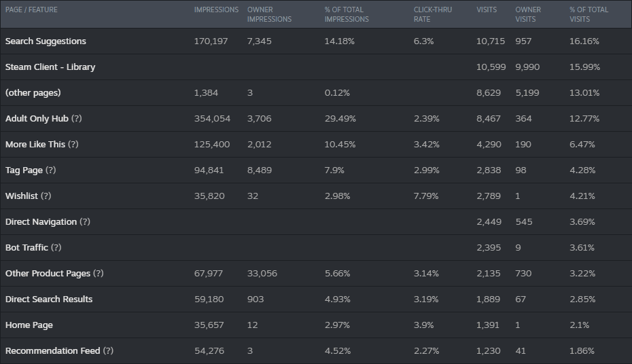Open help (?) next to Recommendation Feed
Image resolution: width=632 pixels, height=364 pixels.
coord(108,350)
